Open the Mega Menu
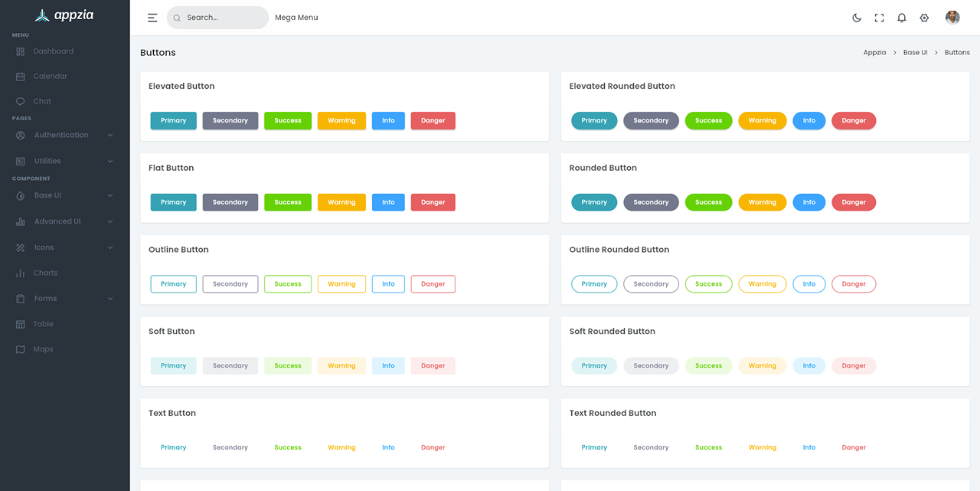This screenshot has height=491, width=980. pos(296,17)
